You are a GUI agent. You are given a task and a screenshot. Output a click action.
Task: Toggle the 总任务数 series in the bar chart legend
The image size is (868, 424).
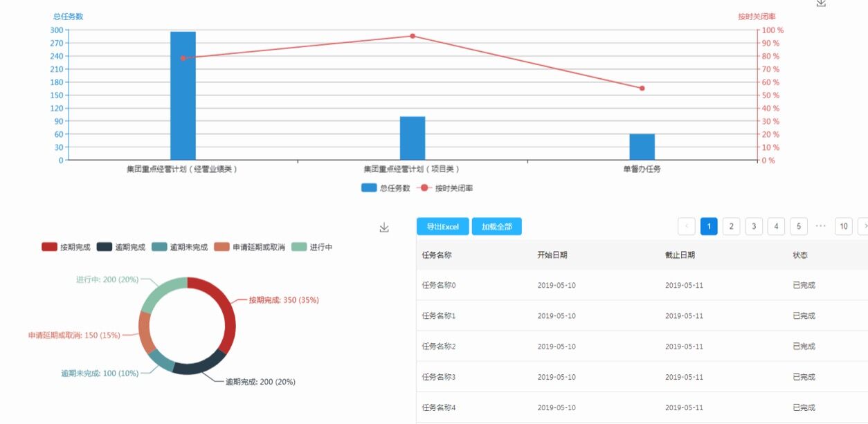click(386, 187)
